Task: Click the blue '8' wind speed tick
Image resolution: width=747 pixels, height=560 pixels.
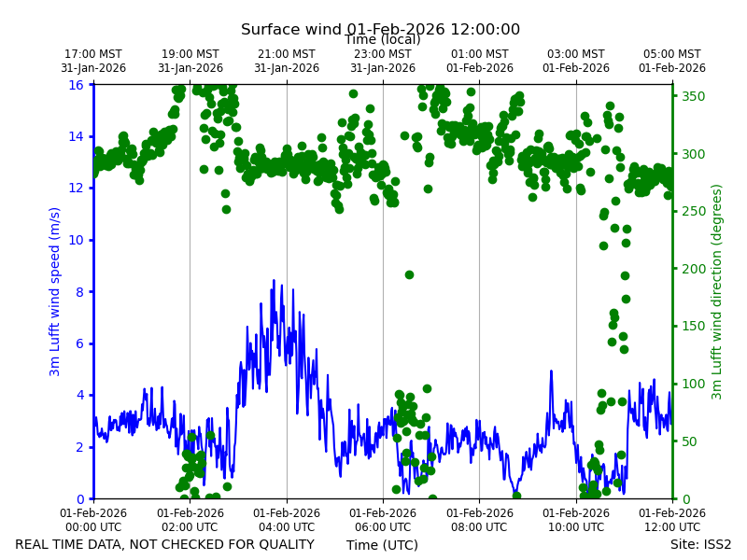Action: coord(79,292)
